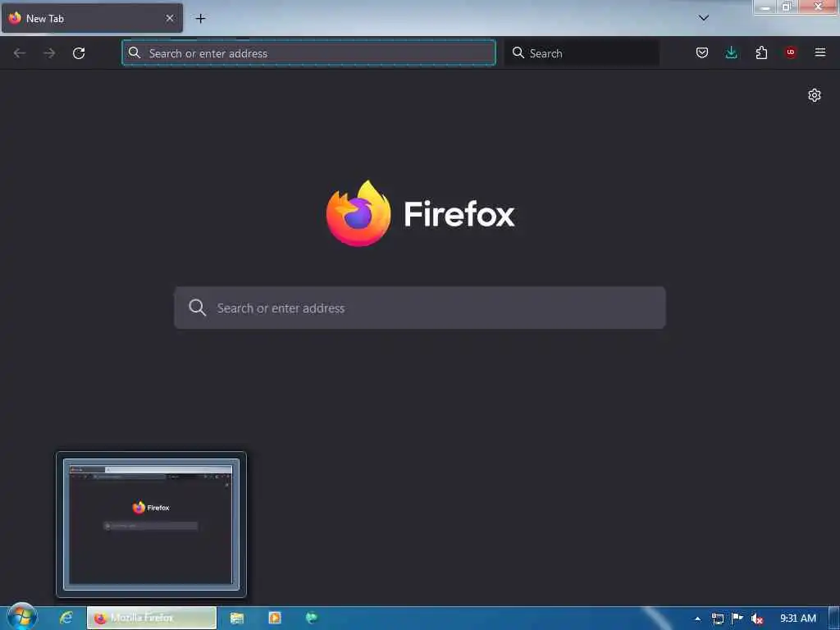The height and width of the screenshot is (630, 840).
Task: Click the 9:31 AM clock
Action: pyautogui.click(x=797, y=619)
